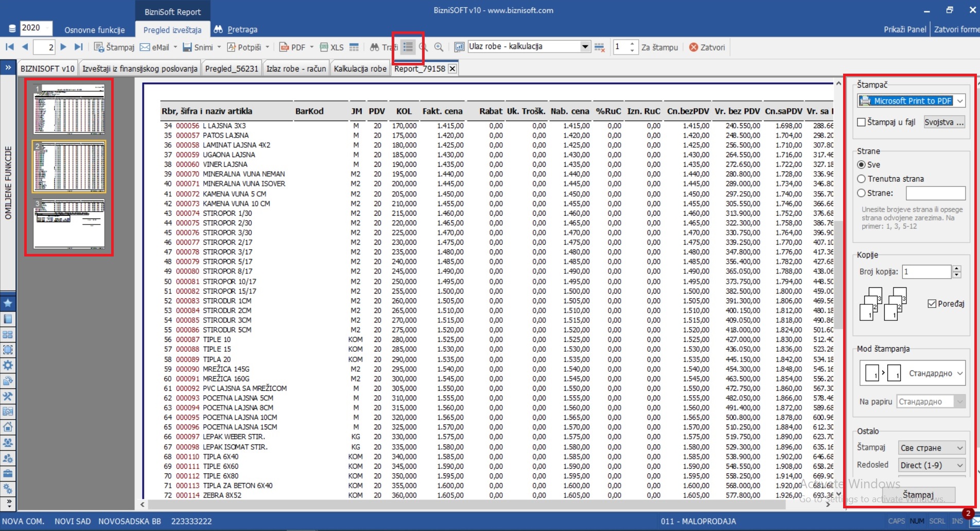Click the folder with arrow sidebar icon
Viewport: 980px width, 531px height.
point(8,381)
